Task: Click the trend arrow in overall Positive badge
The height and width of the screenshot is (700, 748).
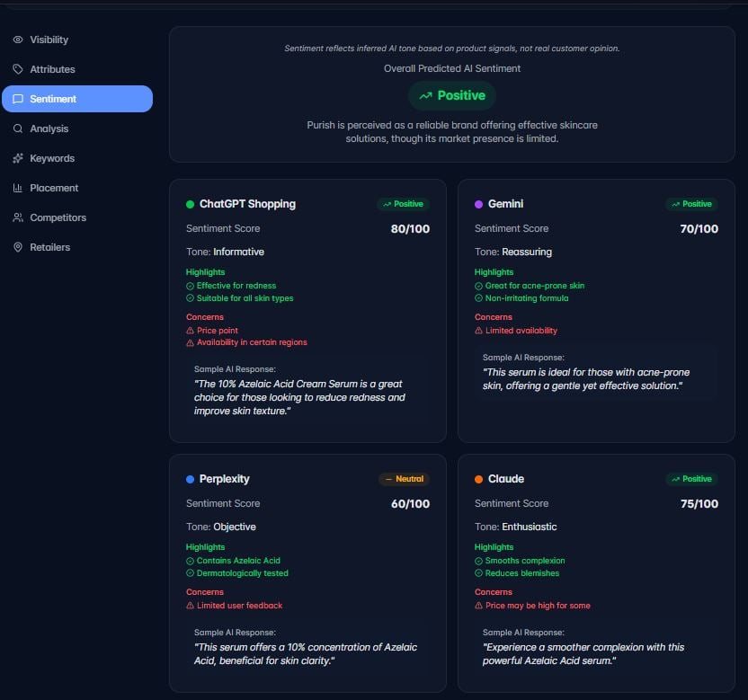Action: [425, 96]
